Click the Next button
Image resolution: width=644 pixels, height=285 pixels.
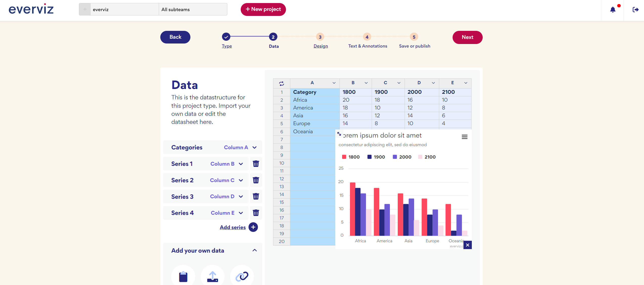click(468, 37)
